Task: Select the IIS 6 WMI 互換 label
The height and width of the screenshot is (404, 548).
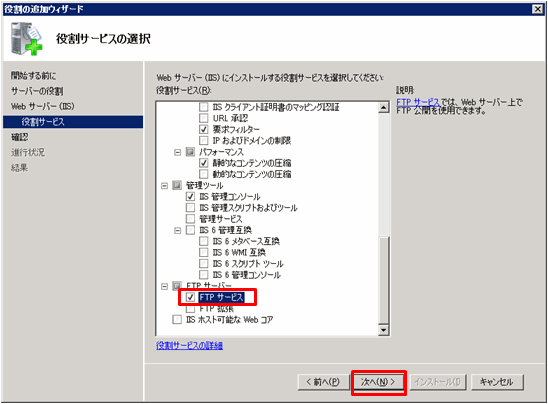Action: tap(239, 252)
